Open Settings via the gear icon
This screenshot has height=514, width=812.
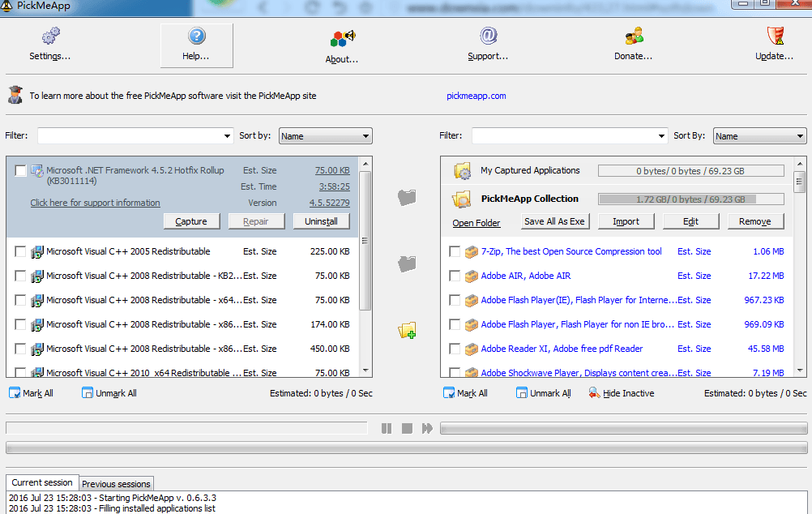click(x=50, y=36)
